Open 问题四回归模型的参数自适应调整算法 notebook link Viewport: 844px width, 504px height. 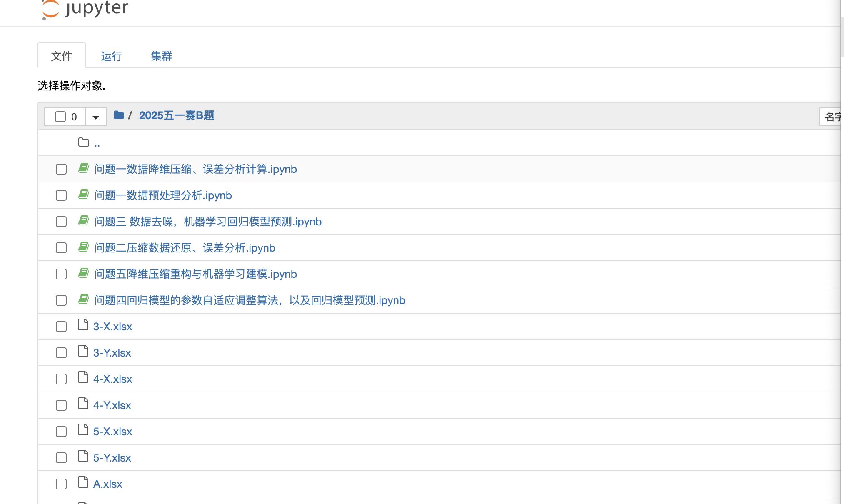click(250, 300)
